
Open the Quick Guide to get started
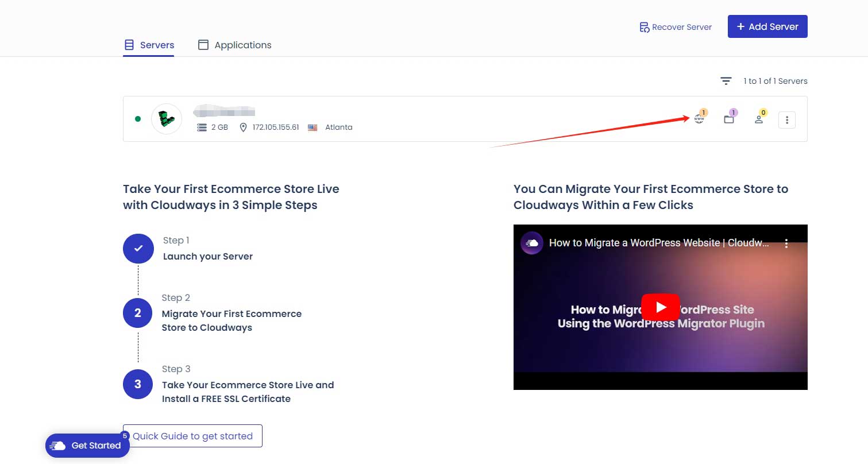tap(192, 436)
